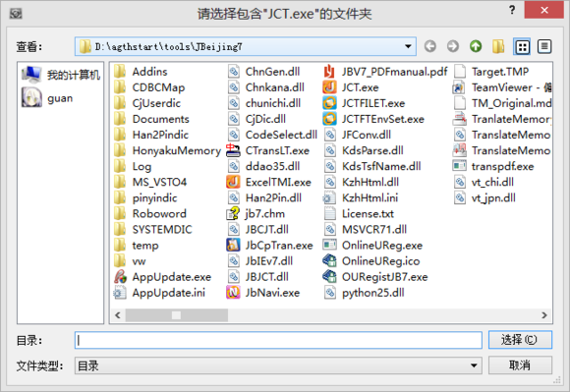Image resolution: width=570 pixels, height=392 pixels.
Task: Select JBV7_PDFmanual.pdf file icon
Action: [329, 71]
